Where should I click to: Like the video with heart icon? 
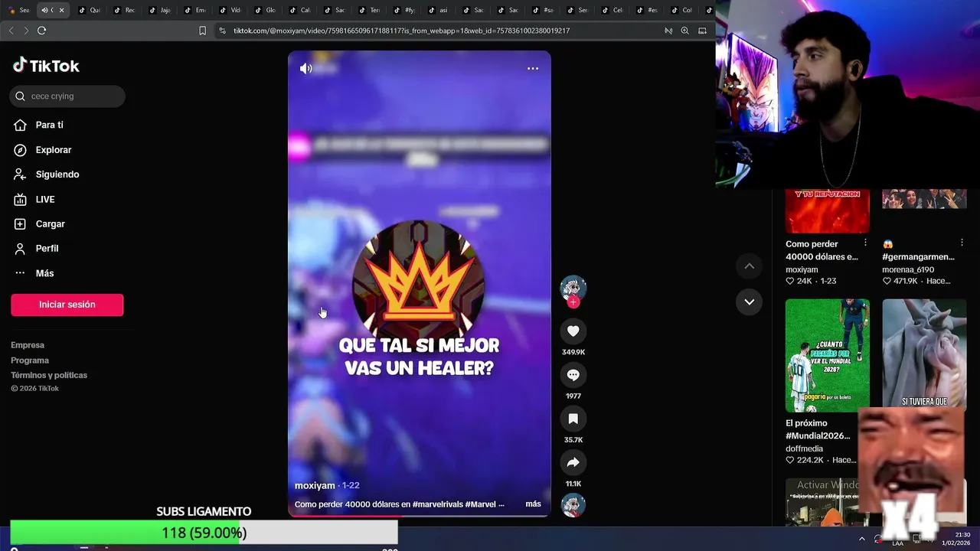click(573, 331)
